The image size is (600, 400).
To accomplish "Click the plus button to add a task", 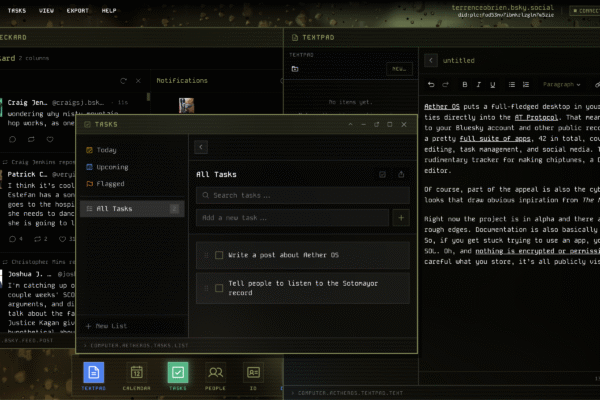I will (401, 217).
